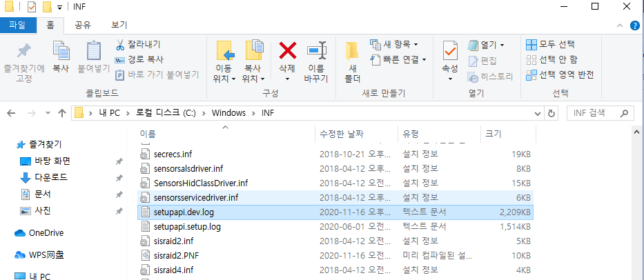Open the 새 항목 dropdown
This screenshot has height=280, width=644.
(x=394, y=44)
